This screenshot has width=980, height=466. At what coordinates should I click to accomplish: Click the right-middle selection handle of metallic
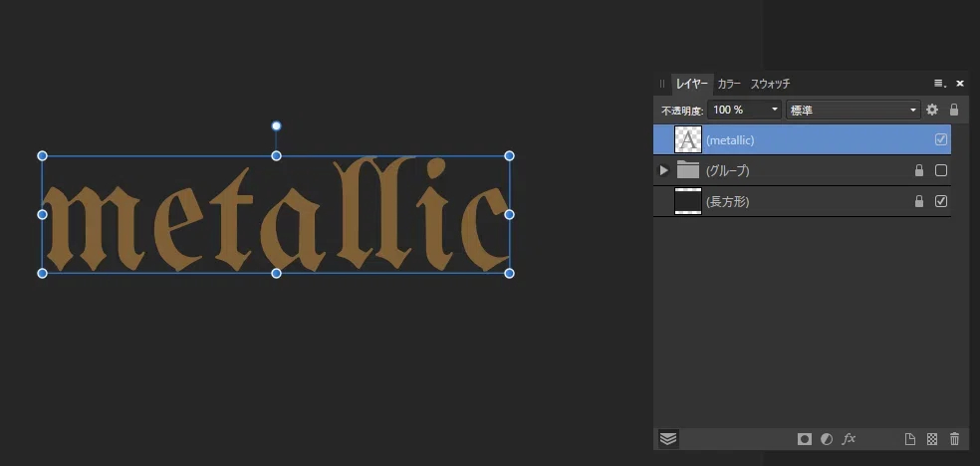[x=509, y=214]
